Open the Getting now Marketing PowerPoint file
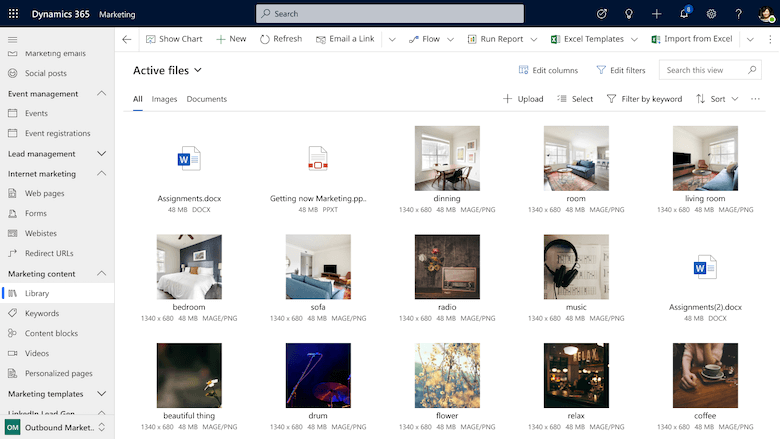Screen dimensions: 780x439 click(318, 158)
